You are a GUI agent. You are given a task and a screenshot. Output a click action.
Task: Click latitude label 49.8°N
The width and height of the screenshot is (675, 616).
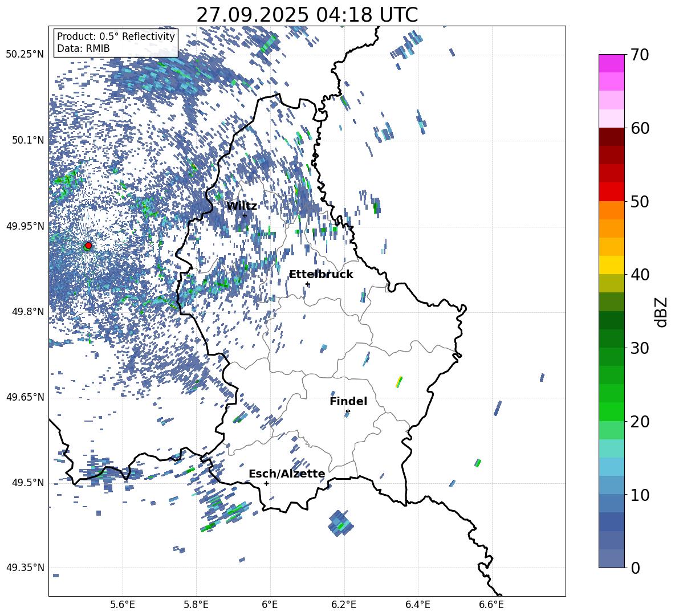[x=28, y=312]
